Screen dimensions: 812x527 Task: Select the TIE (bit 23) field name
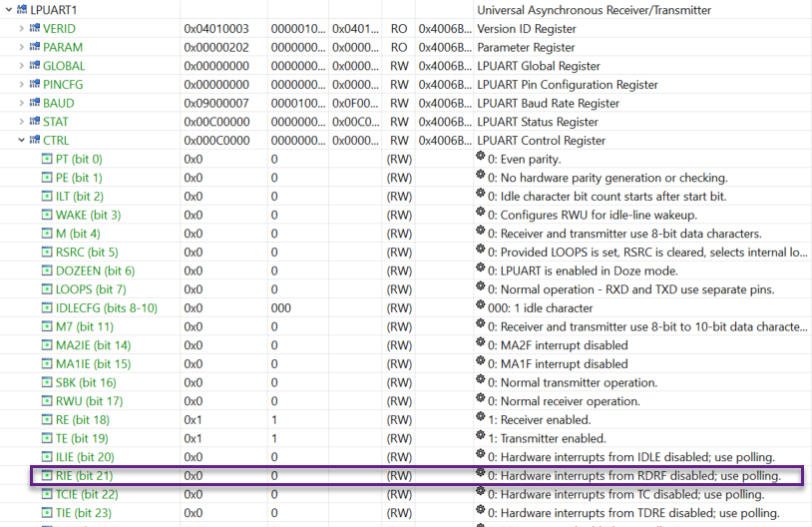click(x=84, y=513)
